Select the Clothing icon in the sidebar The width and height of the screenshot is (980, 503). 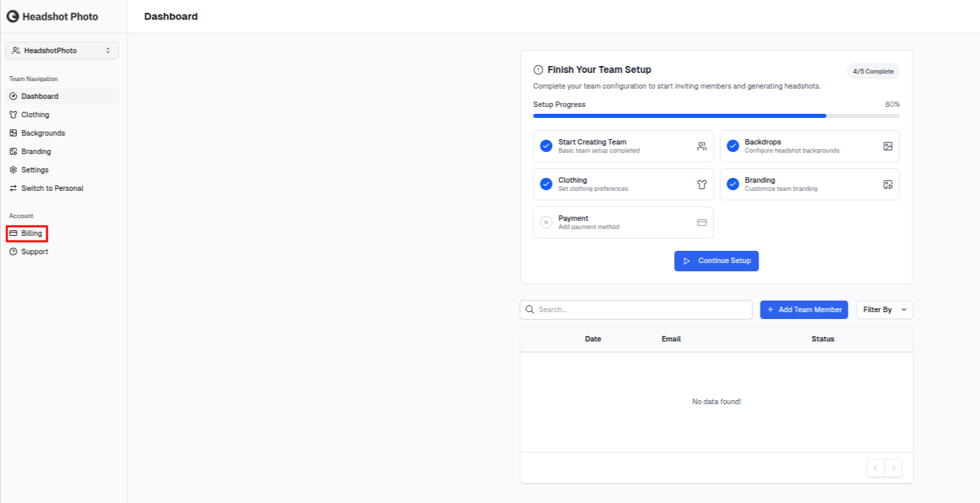[14, 115]
